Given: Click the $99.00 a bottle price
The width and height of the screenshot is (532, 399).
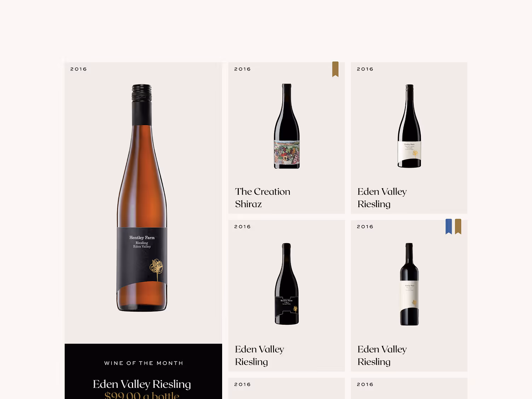Looking at the screenshot, I should tap(142, 395).
